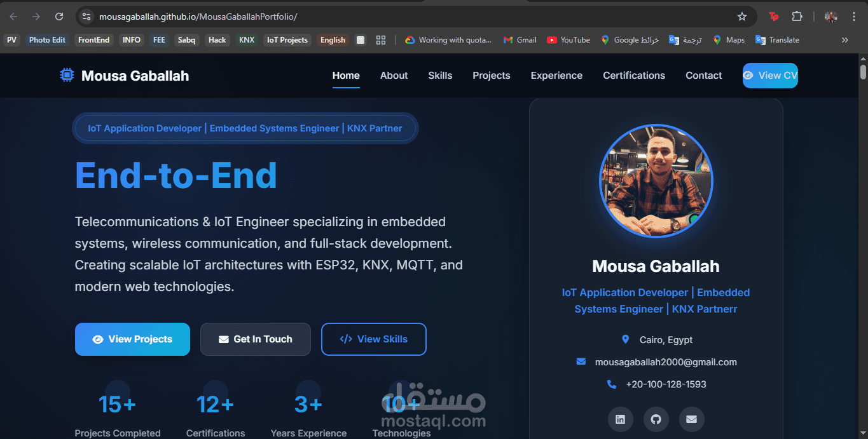Viewport: 868px width, 439px height.
Task: Open the ترجمة bookmark
Action: click(x=685, y=40)
